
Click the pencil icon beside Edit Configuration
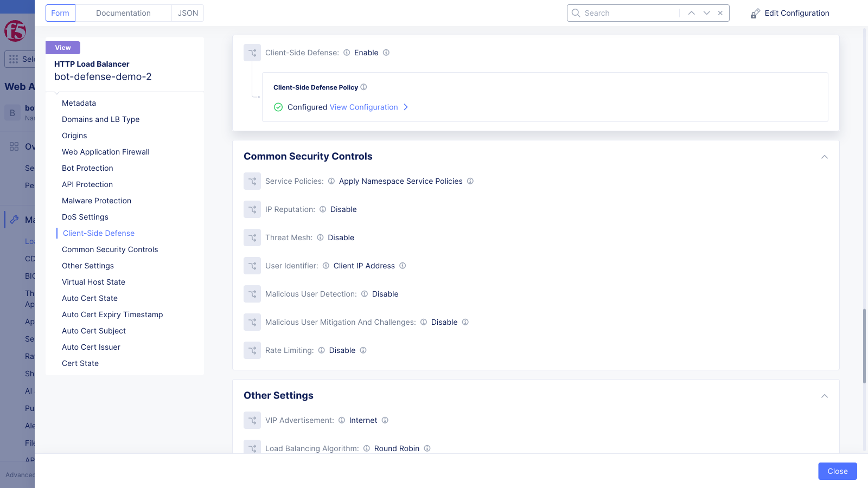point(755,13)
